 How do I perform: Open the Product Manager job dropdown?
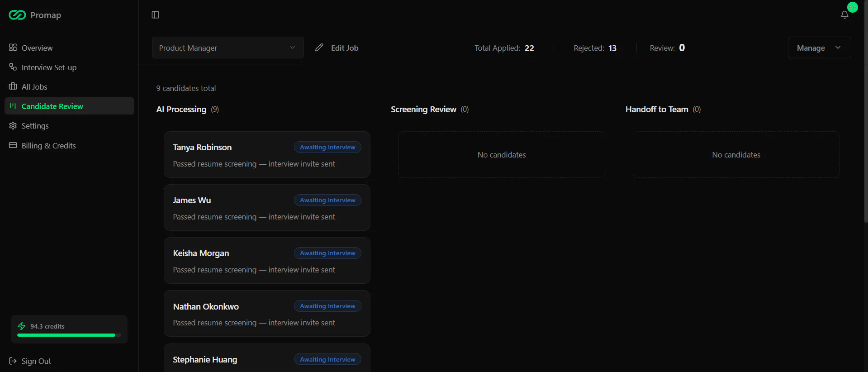228,48
